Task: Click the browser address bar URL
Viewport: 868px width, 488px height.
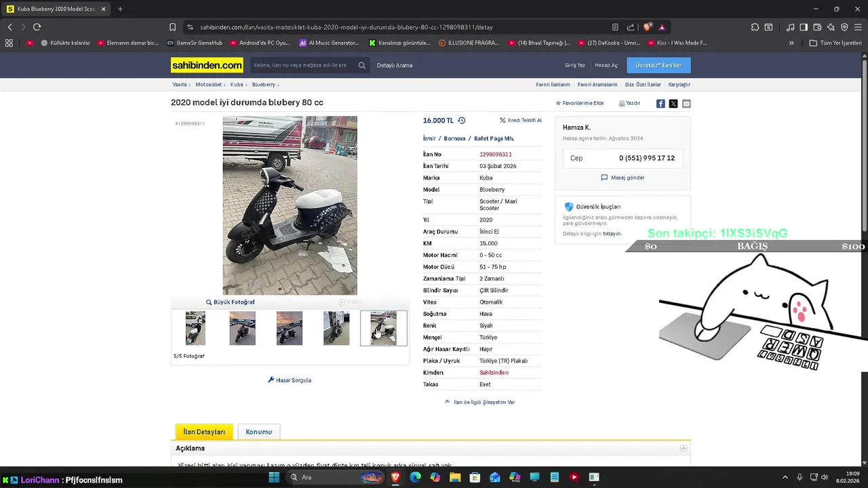Action: point(347,27)
